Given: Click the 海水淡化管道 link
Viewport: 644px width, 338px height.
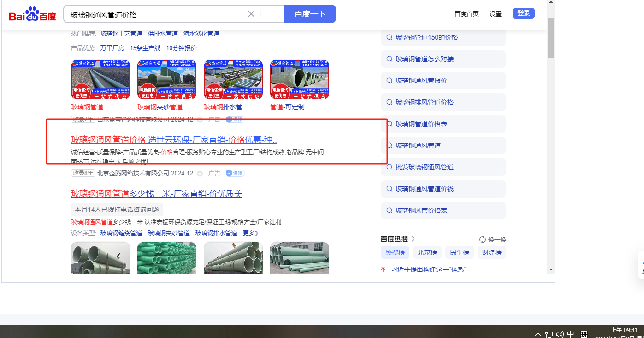Looking at the screenshot, I should coord(201,34).
